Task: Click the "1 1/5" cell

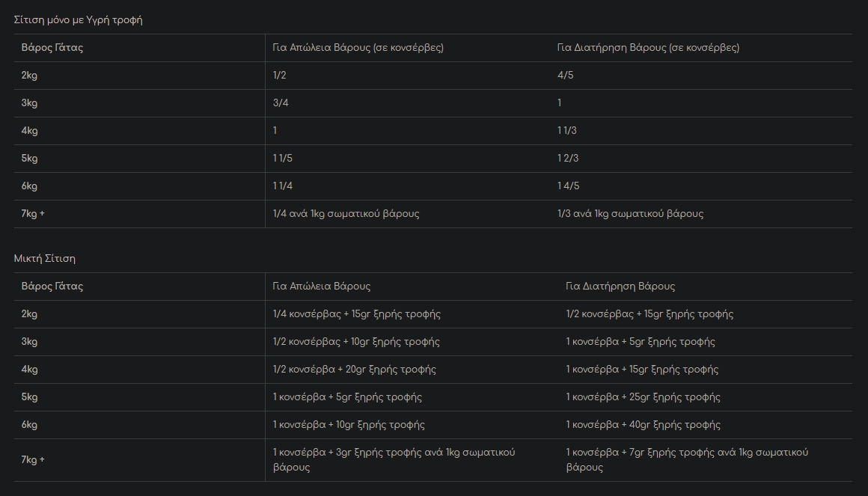Action: click(x=283, y=159)
